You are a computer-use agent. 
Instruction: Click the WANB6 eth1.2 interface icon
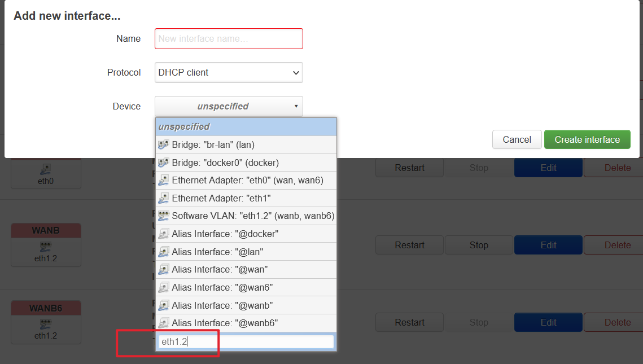pyautogui.click(x=46, y=324)
